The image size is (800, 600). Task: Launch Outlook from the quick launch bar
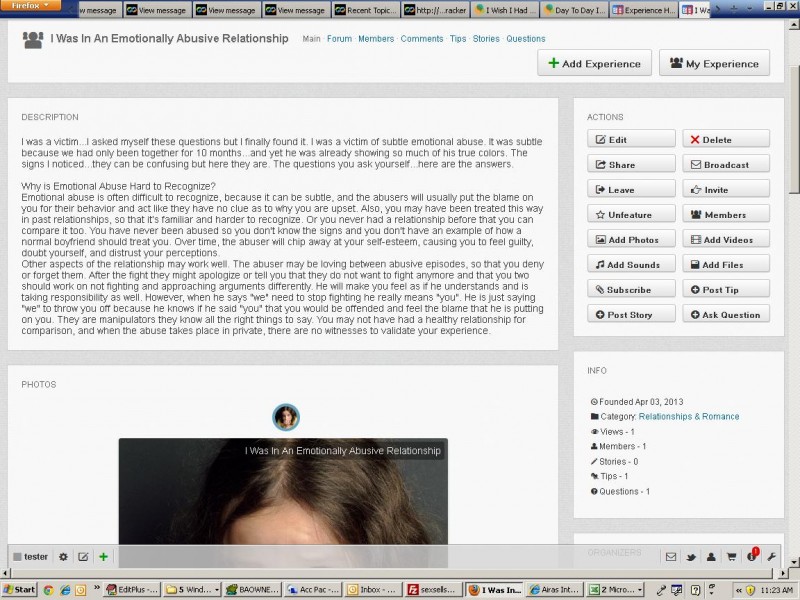[x=81, y=590]
